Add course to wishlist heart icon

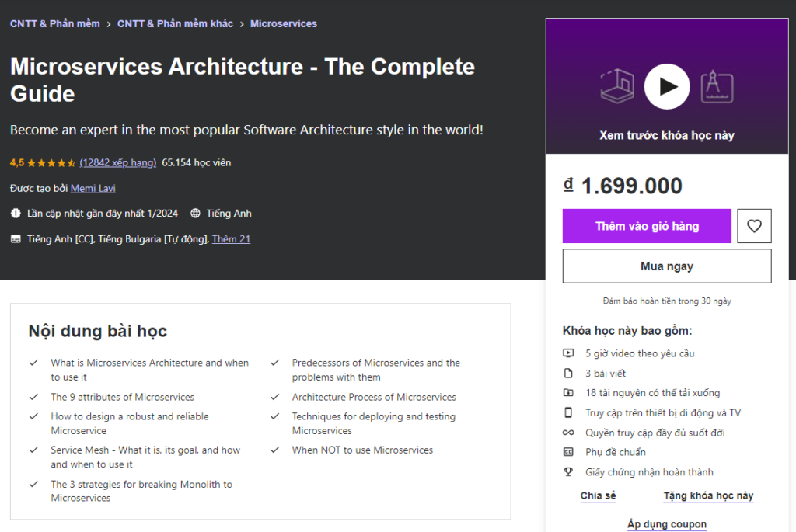point(754,226)
